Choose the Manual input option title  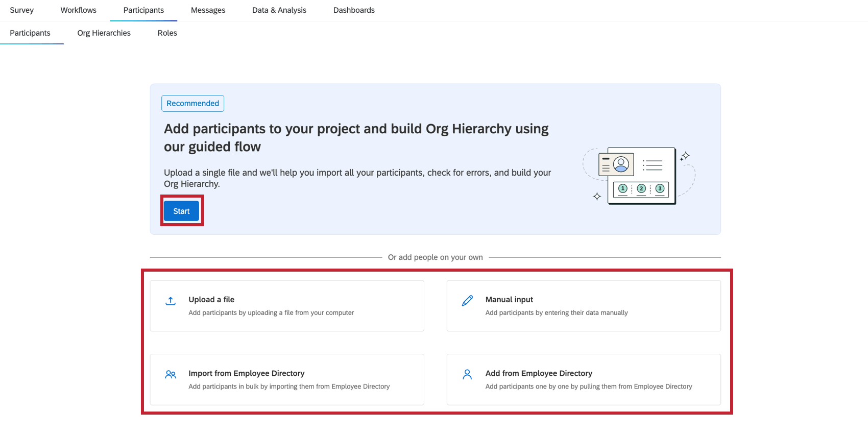(509, 300)
